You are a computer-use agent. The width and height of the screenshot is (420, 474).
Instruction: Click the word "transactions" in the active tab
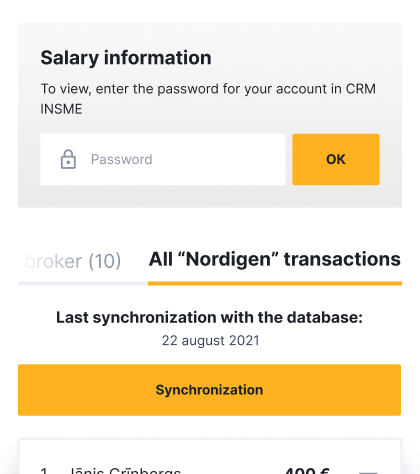[342, 259]
